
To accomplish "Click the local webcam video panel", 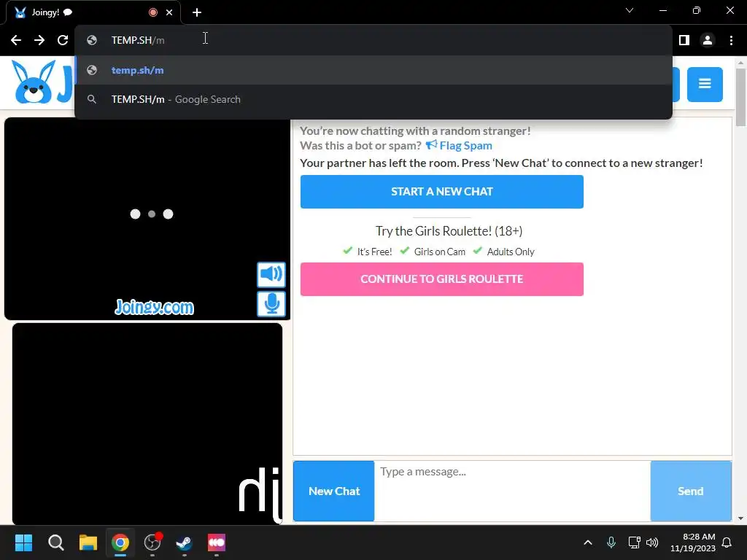I will pyautogui.click(x=147, y=424).
